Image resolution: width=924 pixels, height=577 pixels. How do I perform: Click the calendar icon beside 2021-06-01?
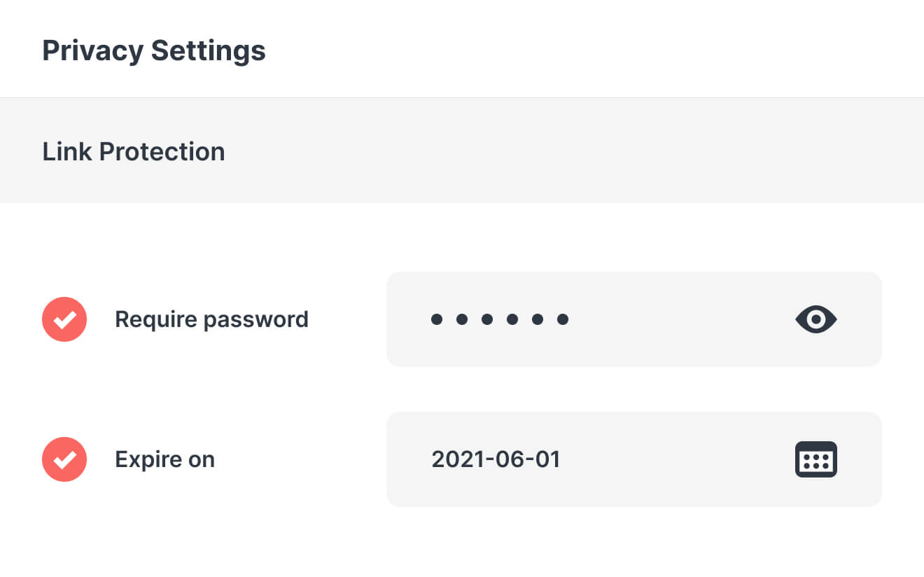(x=816, y=459)
